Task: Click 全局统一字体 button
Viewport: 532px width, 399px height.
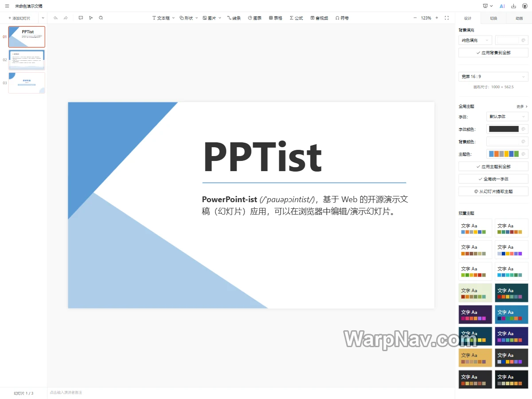Action: pos(493,179)
